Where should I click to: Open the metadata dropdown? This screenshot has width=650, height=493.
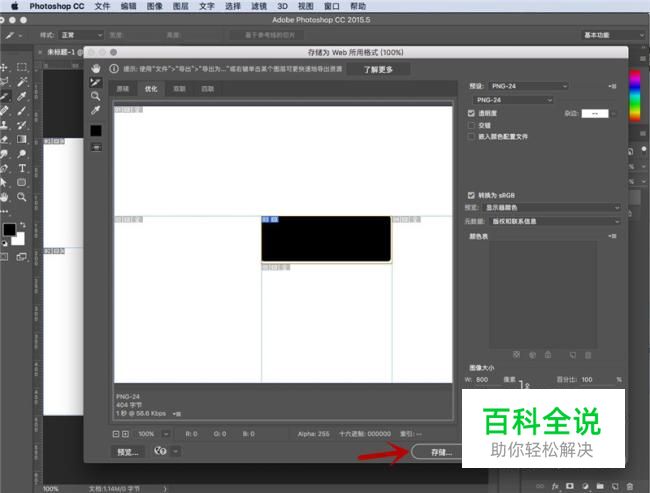555,221
